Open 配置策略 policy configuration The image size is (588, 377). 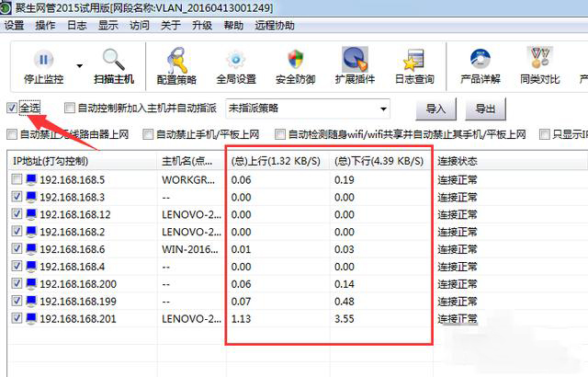tap(177, 62)
